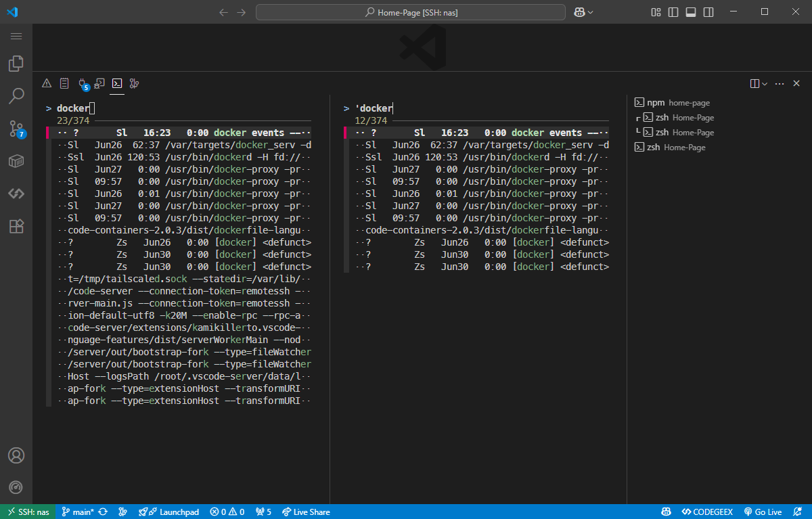Open the Customize Layout control
The image size is (812, 519).
point(656,12)
